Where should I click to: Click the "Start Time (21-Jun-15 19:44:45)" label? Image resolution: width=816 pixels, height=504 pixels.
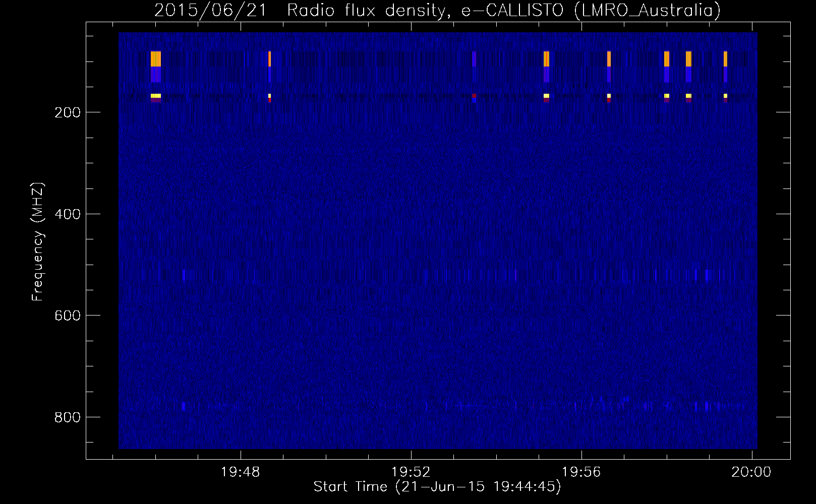point(437,487)
